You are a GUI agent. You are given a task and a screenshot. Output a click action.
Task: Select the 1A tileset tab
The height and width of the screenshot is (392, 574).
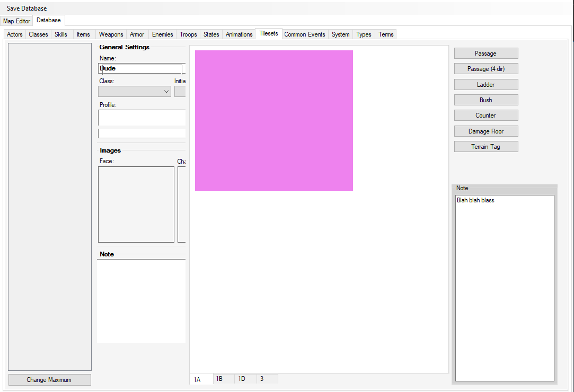tap(201, 379)
